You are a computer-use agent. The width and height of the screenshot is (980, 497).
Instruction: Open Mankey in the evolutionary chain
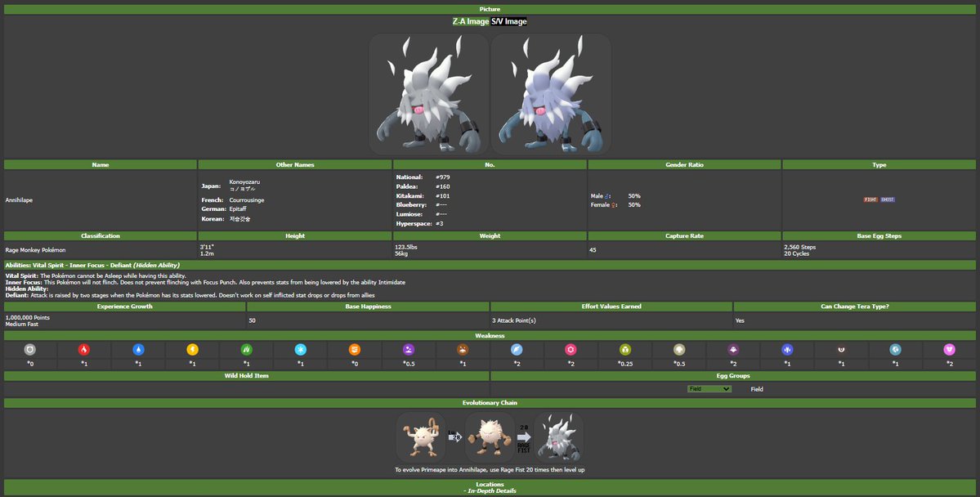[421, 437]
